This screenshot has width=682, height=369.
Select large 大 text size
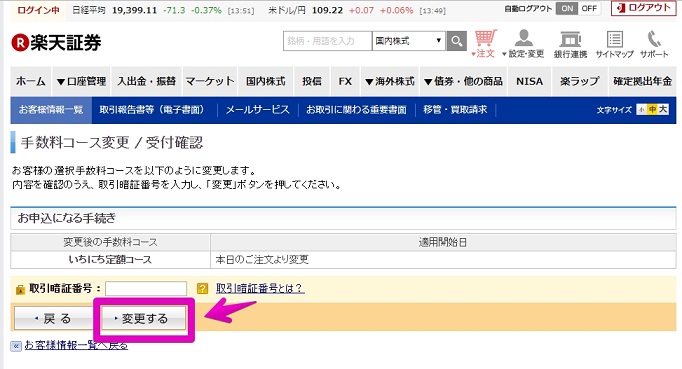coord(662,110)
